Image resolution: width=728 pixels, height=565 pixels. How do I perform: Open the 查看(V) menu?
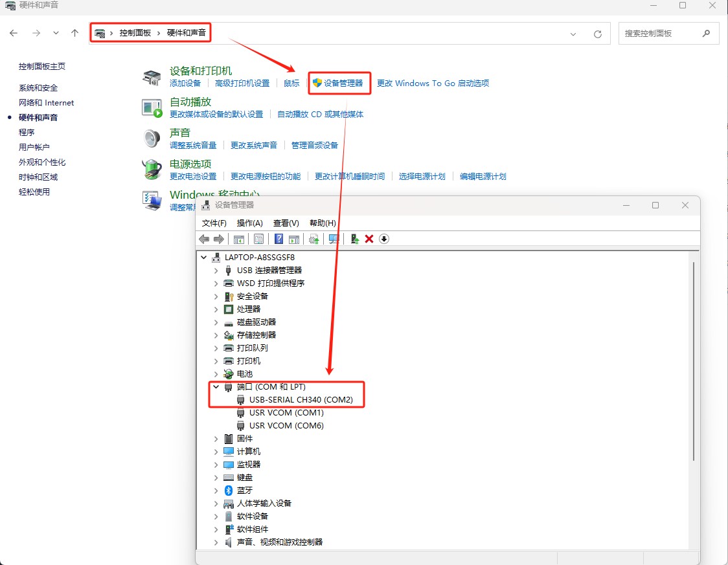point(286,223)
